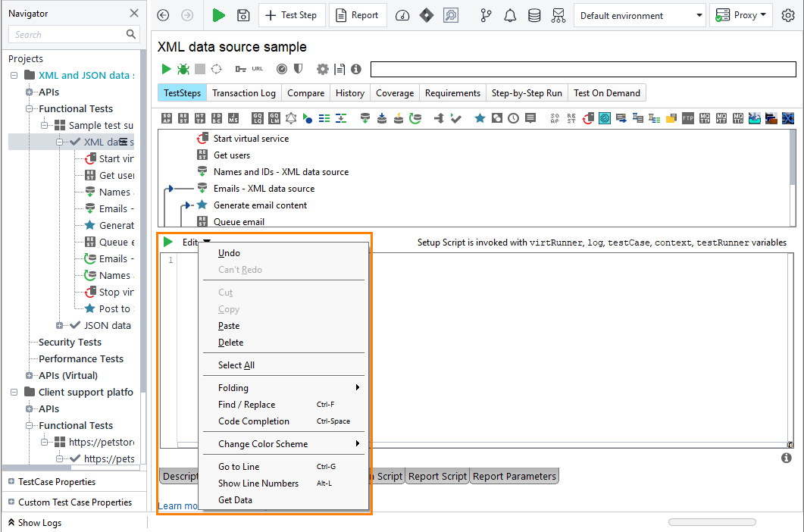804x532 pixels.
Task: Go back with the left arrow icon
Action: click(x=163, y=15)
